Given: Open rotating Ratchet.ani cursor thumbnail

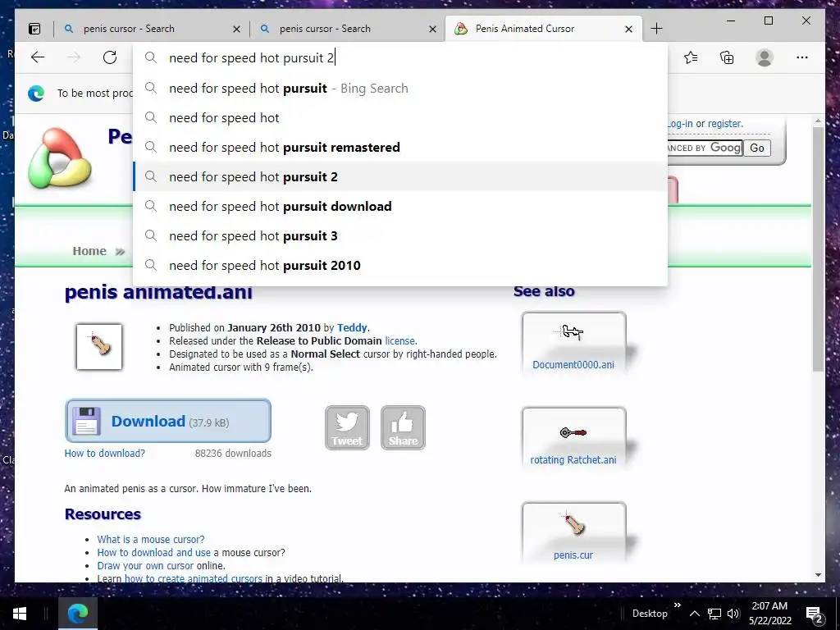Looking at the screenshot, I should [x=573, y=432].
